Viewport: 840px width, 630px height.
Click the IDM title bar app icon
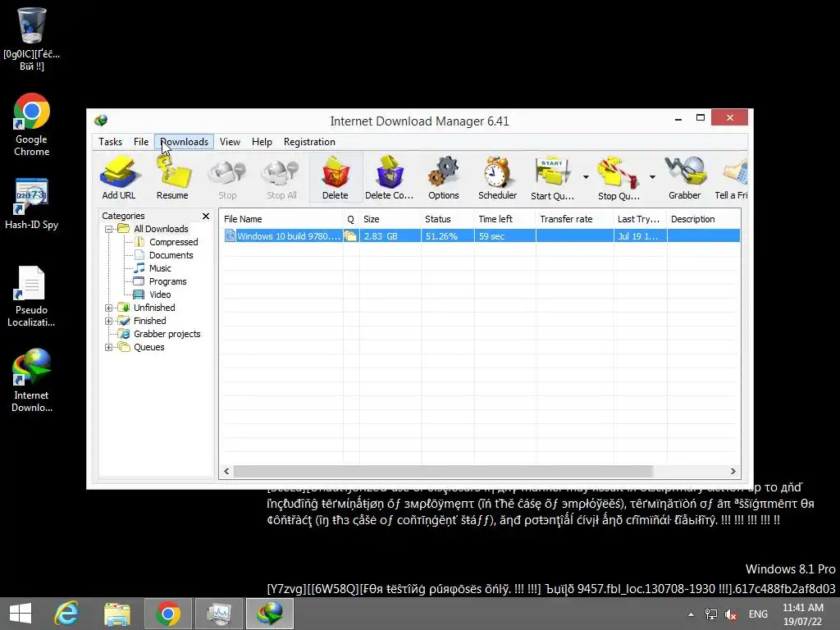(x=101, y=121)
